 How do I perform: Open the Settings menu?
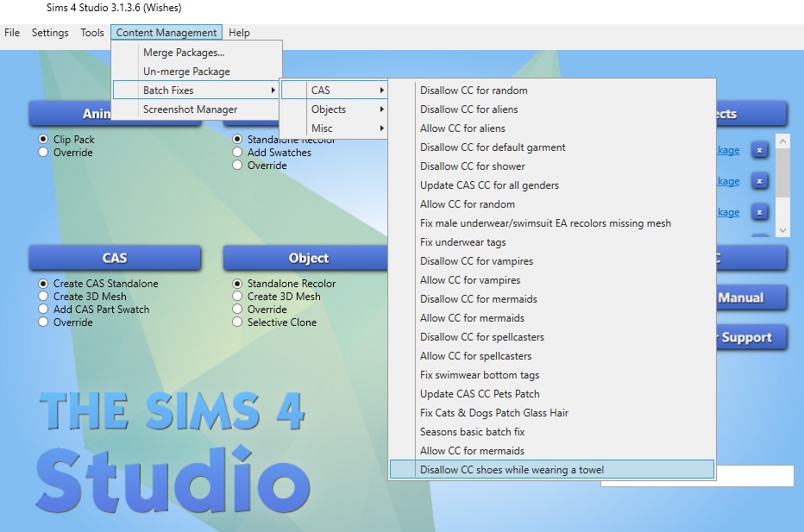click(x=50, y=32)
